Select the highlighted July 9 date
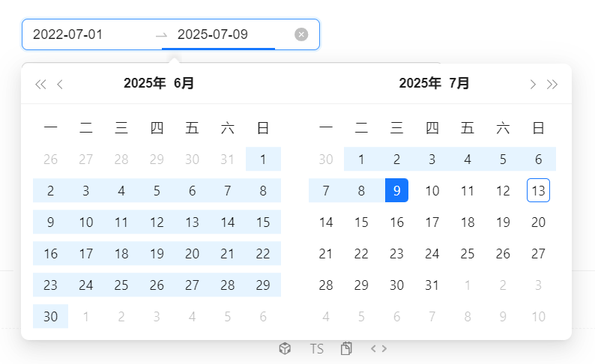The image size is (595, 364). 396,190
